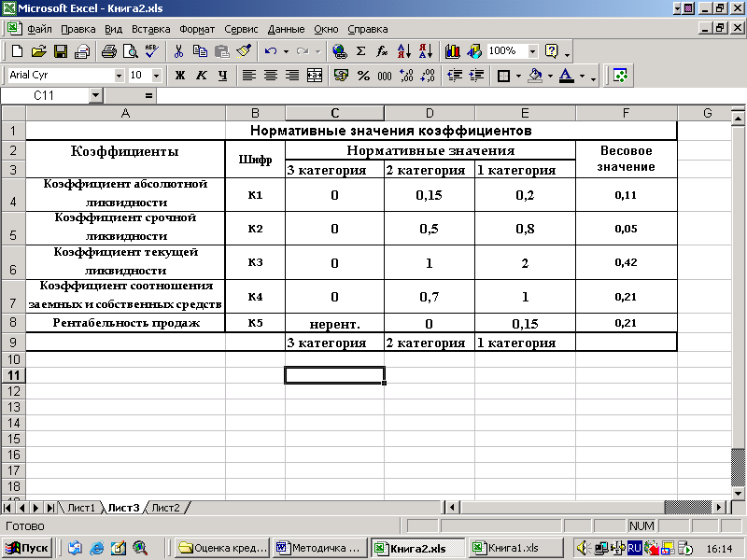Click the Office Assistant help icon
747x560 pixels.
coord(551,51)
